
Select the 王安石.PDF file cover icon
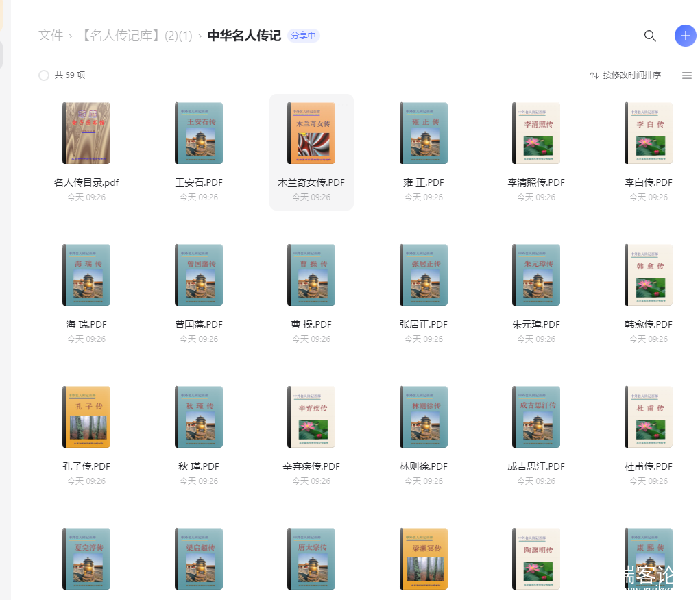tap(199, 133)
